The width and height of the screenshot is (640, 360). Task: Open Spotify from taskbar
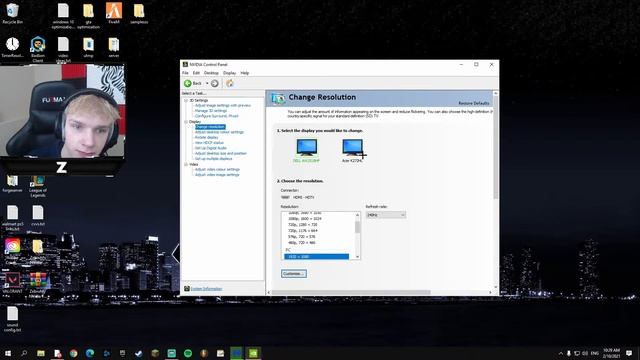tap(188, 353)
